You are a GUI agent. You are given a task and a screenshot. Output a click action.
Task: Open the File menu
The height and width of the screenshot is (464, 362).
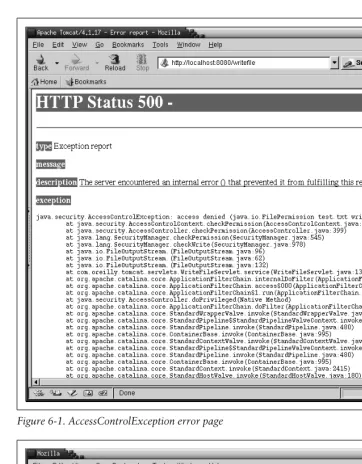(38, 45)
